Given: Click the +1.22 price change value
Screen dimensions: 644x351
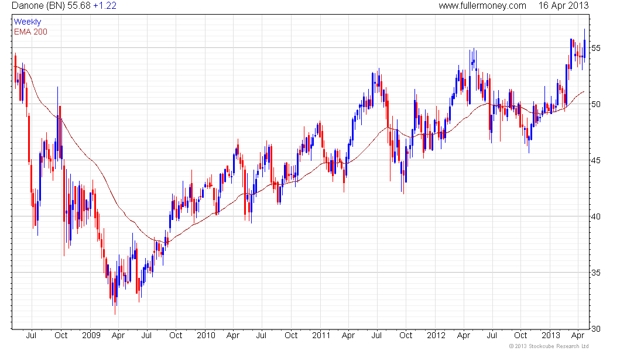Looking at the screenshot, I should point(105,6).
